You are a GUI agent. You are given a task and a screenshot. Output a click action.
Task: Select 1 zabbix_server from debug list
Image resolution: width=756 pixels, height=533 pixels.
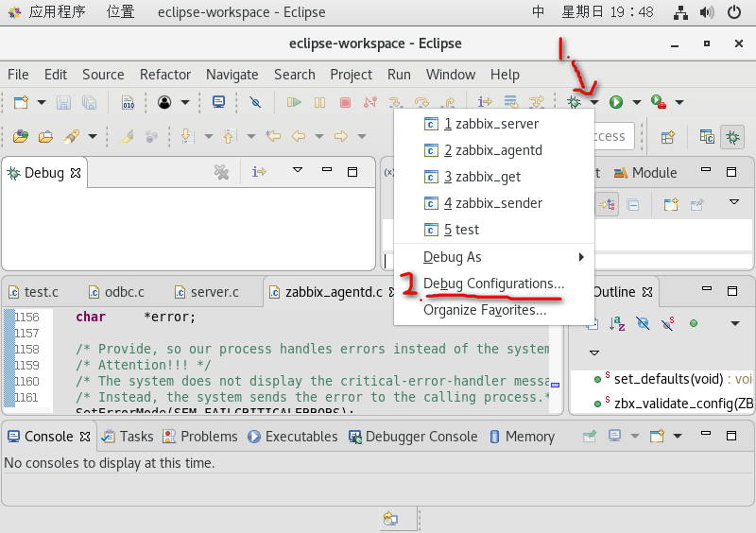pyautogui.click(x=493, y=124)
